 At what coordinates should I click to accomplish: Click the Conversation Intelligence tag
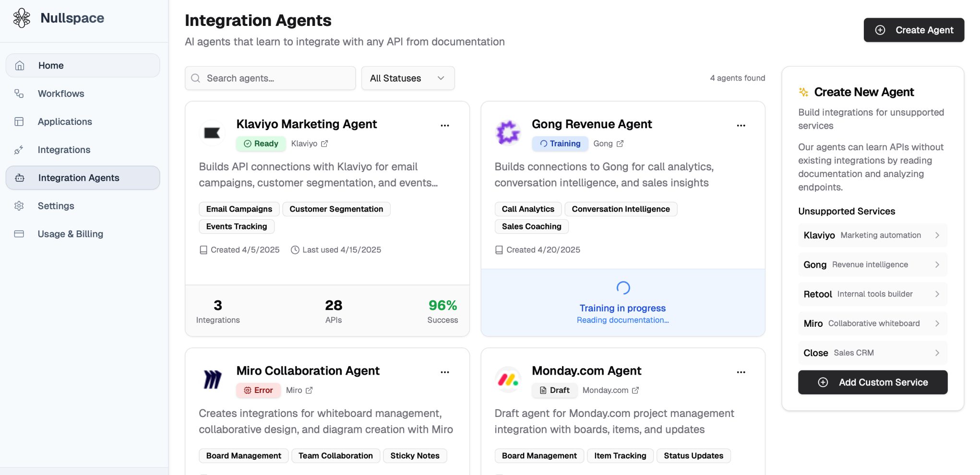(621, 209)
